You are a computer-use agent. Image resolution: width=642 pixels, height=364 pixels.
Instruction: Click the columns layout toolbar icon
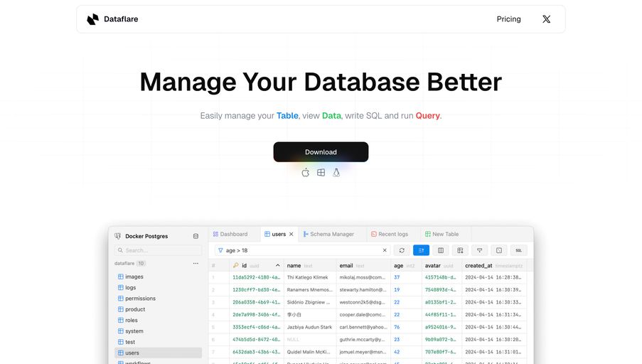441,250
